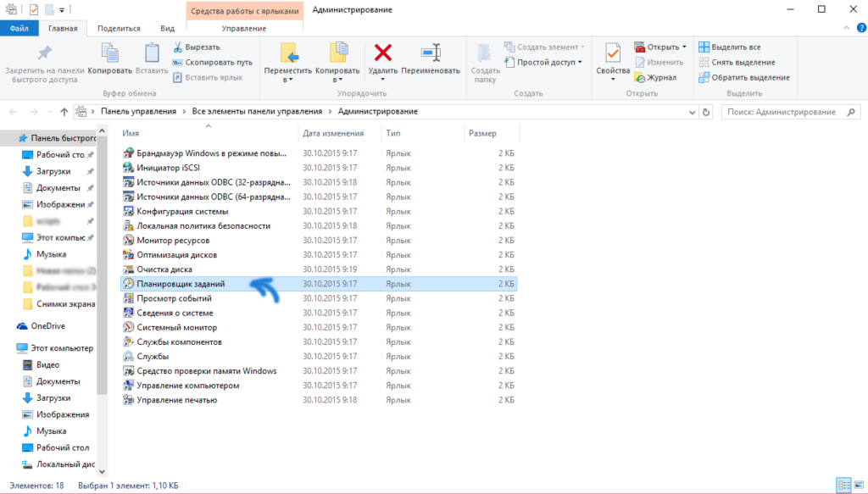Click the Copy icon in Clipboard group
868x494 pixels.
109,53
